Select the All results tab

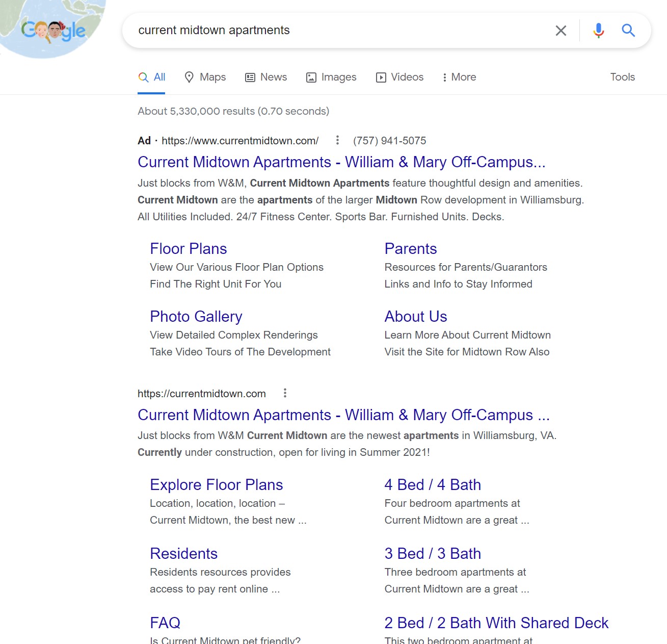[152, 77]
